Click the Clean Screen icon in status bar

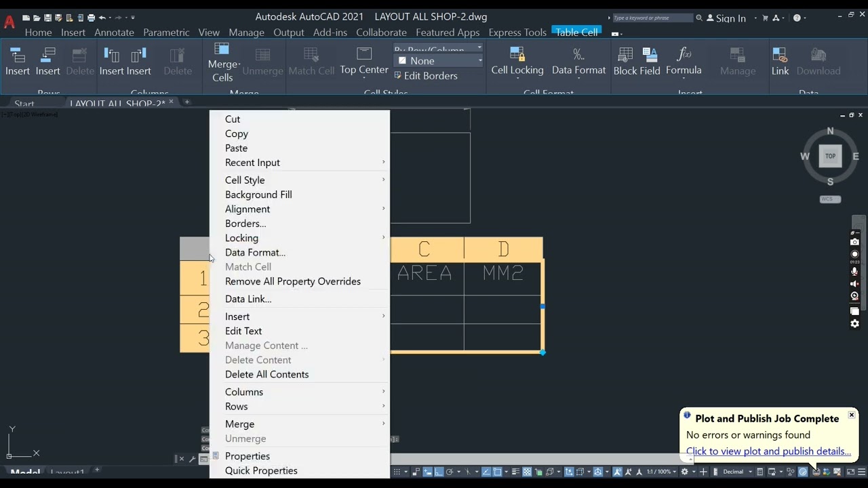[x=850, y=471]
